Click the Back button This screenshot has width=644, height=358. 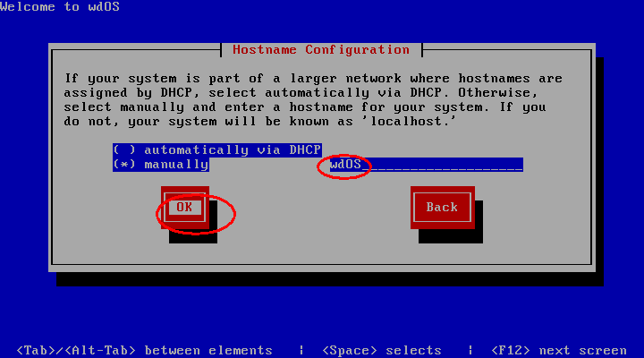pos(443,207)
